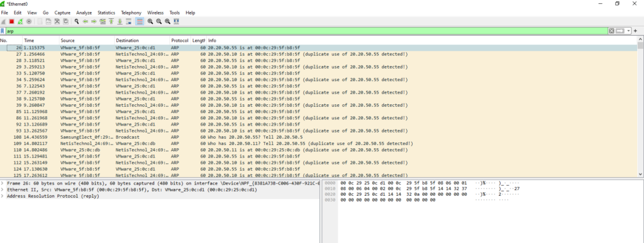The width and height of the screenshot is (644, 243).
Task: Open the display filter bookmark icon
Action: [x=3, y=31]
